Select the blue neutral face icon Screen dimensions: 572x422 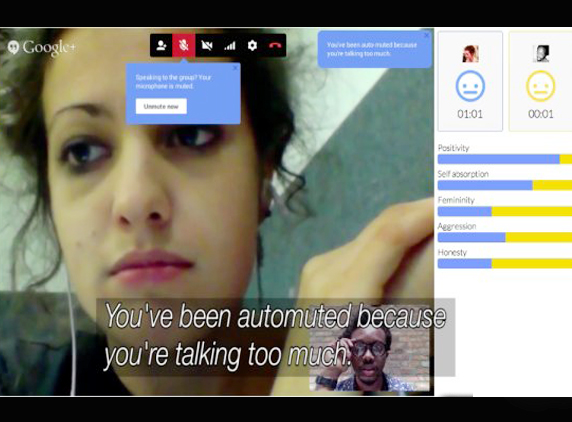coord(470,86)
